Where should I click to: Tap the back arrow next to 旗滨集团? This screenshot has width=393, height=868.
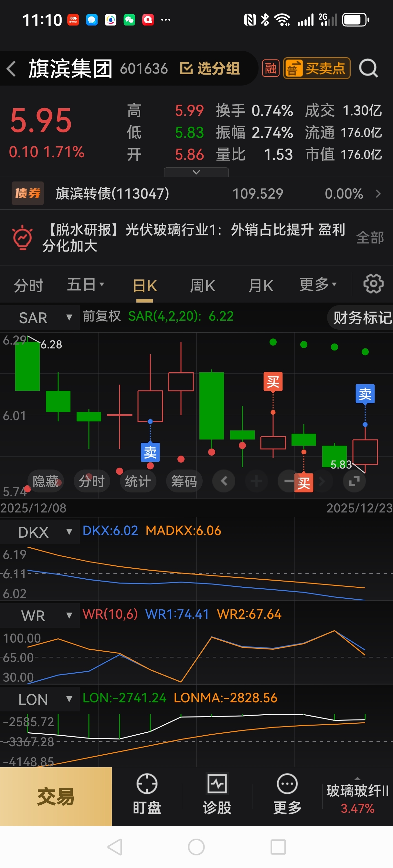(11, 69)
